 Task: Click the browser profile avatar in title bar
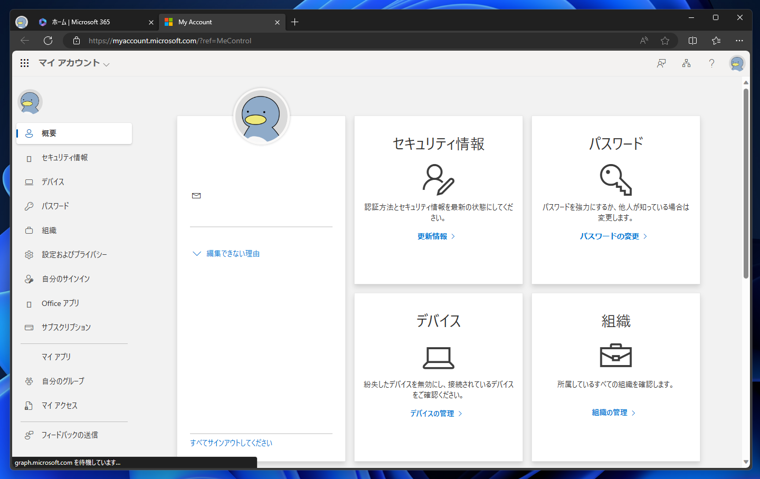click(x=21, y=22)
